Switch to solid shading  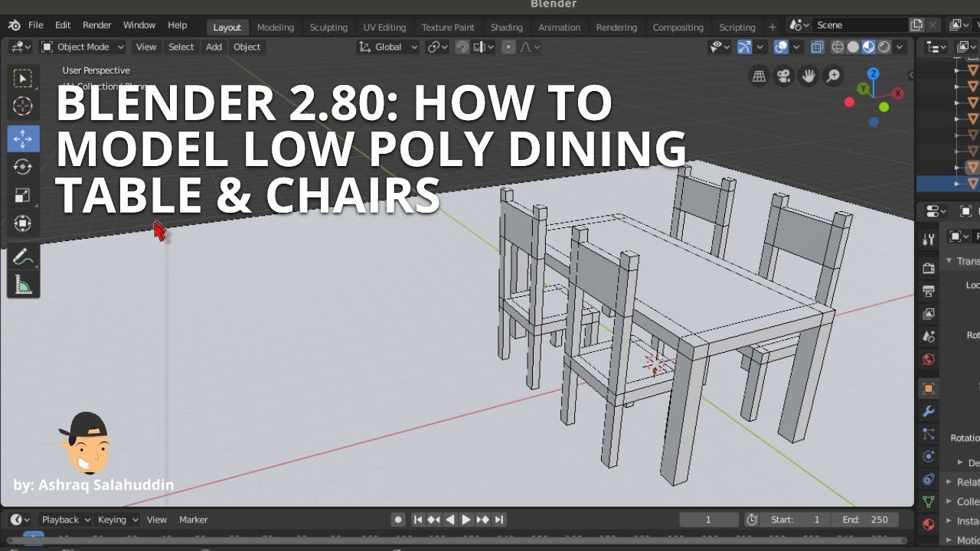pyautogui.click(x=853, y=47)
